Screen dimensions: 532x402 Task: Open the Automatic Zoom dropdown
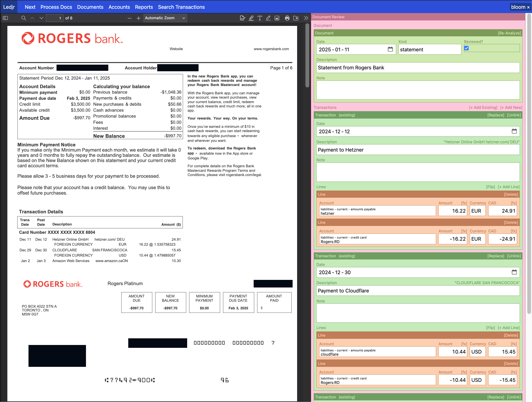pos(165,18)
